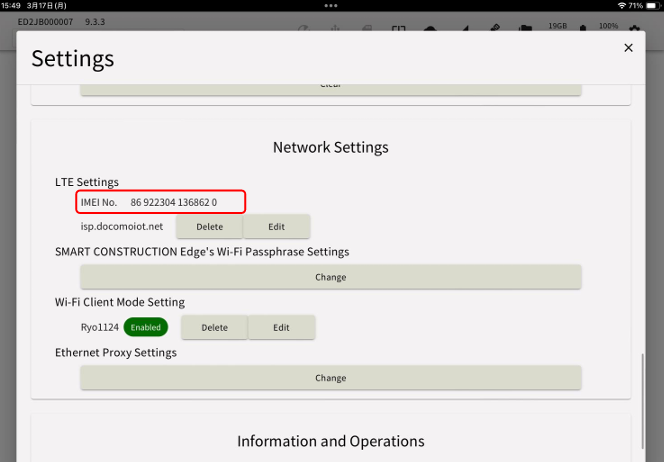Delete the isp.docomoiot.net LTE entry
664x462 pixels.
pos(209,226)
